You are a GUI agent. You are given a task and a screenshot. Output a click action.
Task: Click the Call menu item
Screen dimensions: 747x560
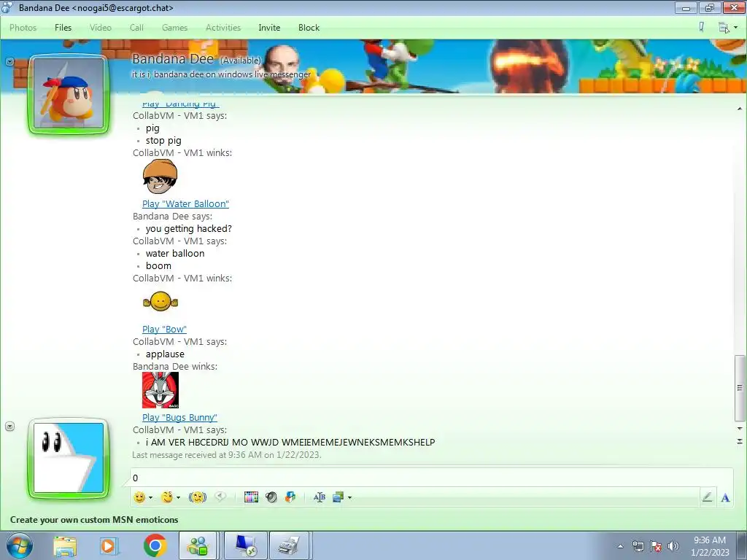point(136,28)
